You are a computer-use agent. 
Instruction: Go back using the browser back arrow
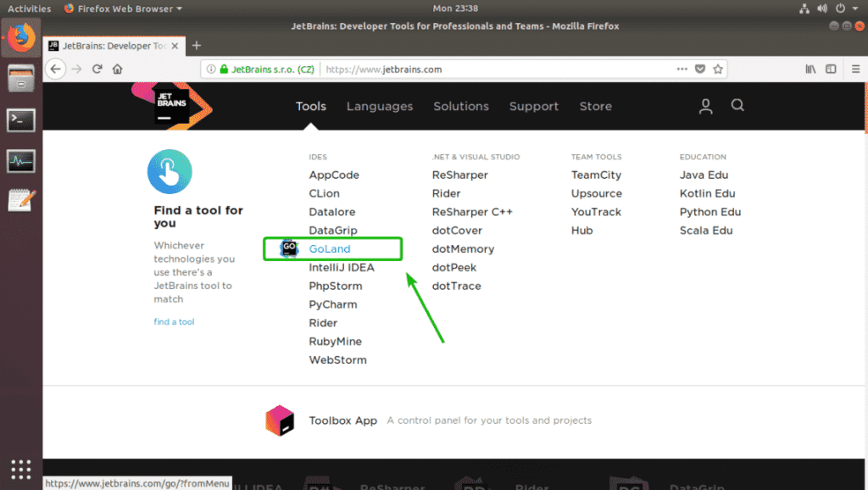55,70
